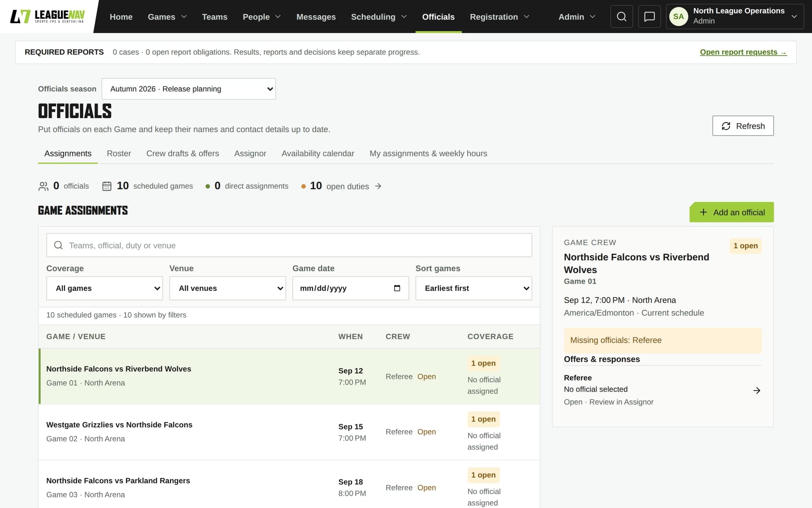
Task: Click the Missing officials: Referee notice
Action: click(x=663, y=341)
